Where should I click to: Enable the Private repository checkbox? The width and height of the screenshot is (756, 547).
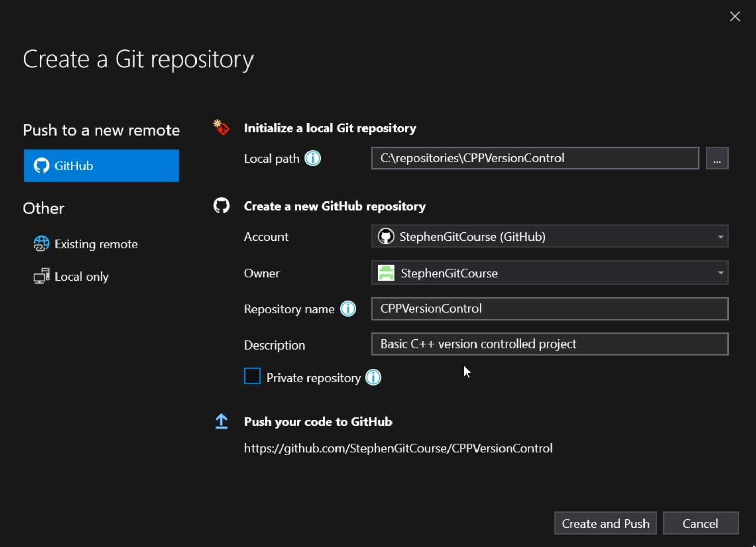(x=252, y=376)
